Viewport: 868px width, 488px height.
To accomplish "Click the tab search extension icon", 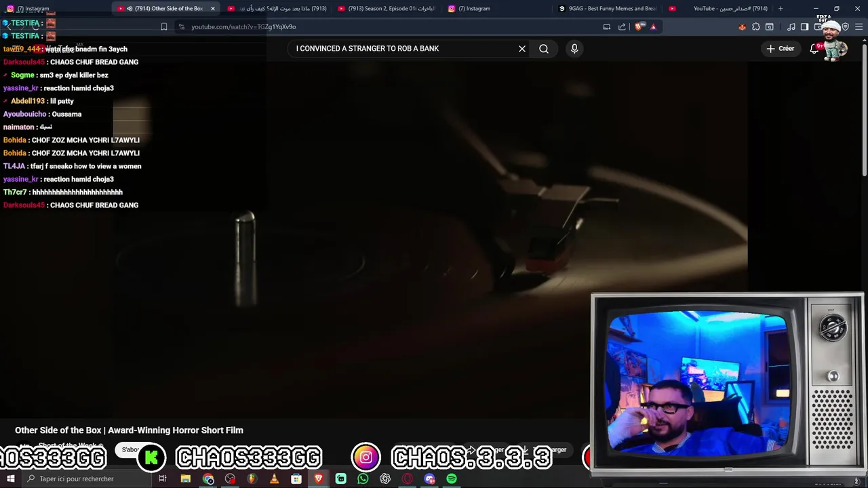I will click(x=770, y=27).
